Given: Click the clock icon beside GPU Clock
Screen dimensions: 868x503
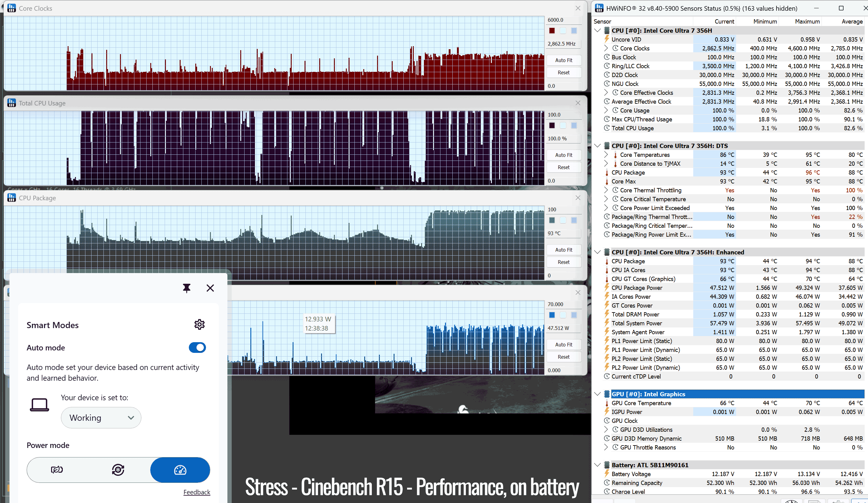Looking at the screenshot, I should (x=607, y=420).
